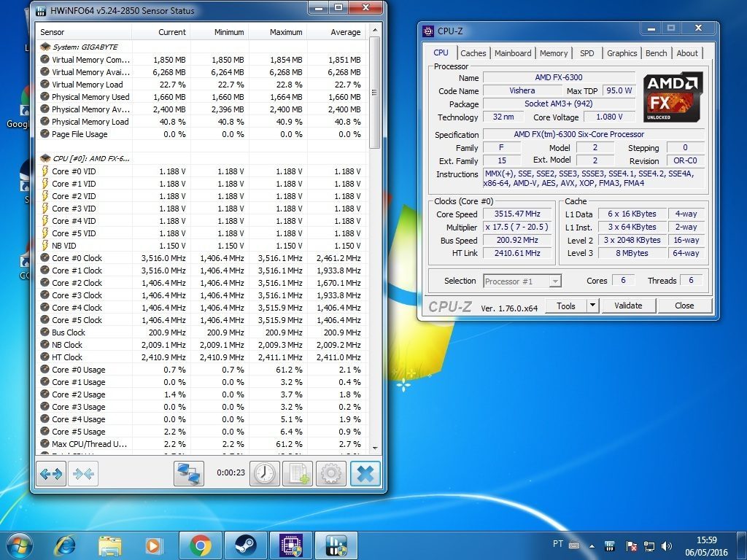Click the Close button in CPU-Z
747x560 pixels.
coord(684,306)
